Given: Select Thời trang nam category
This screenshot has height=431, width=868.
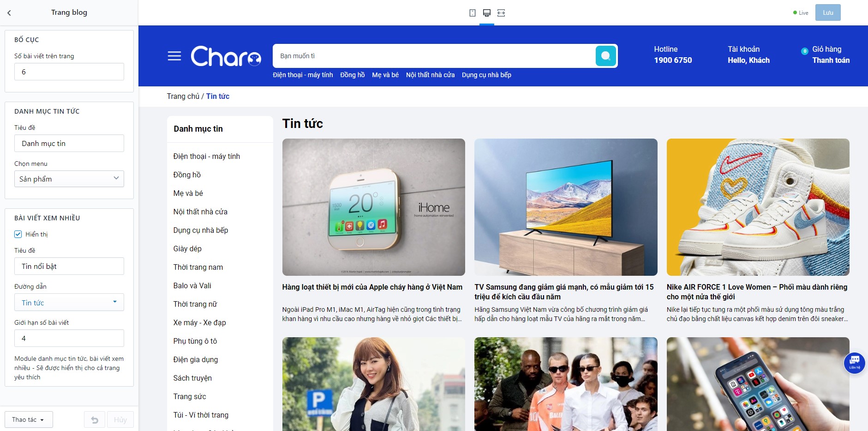Looking at the screenshot, I should click(x=198, y=267).
